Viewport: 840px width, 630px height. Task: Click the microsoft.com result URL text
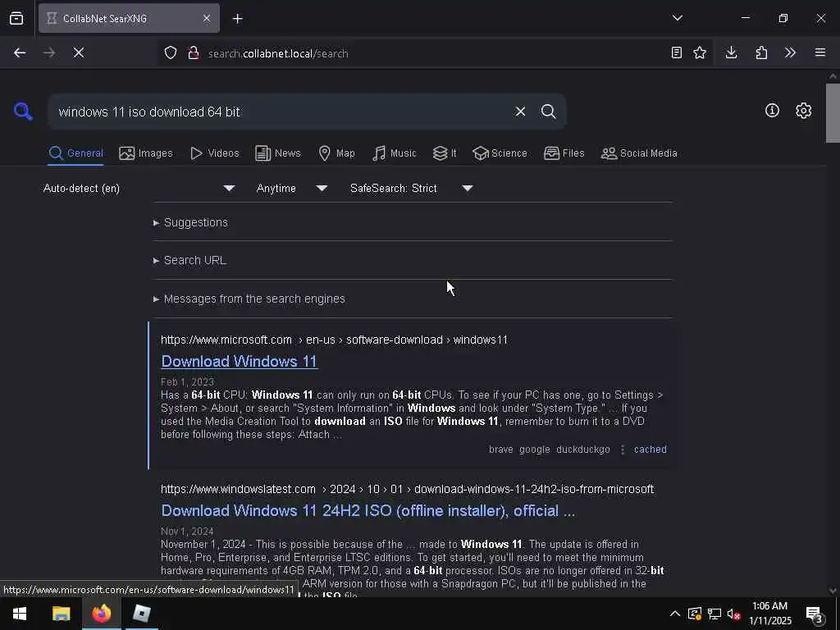[335, 340]
